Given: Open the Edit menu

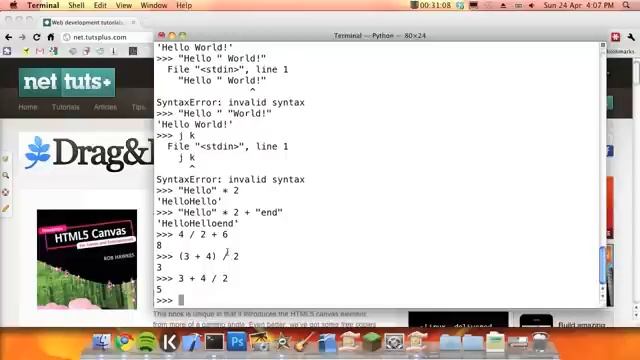Looking at the screenshot, I should 100,5.
